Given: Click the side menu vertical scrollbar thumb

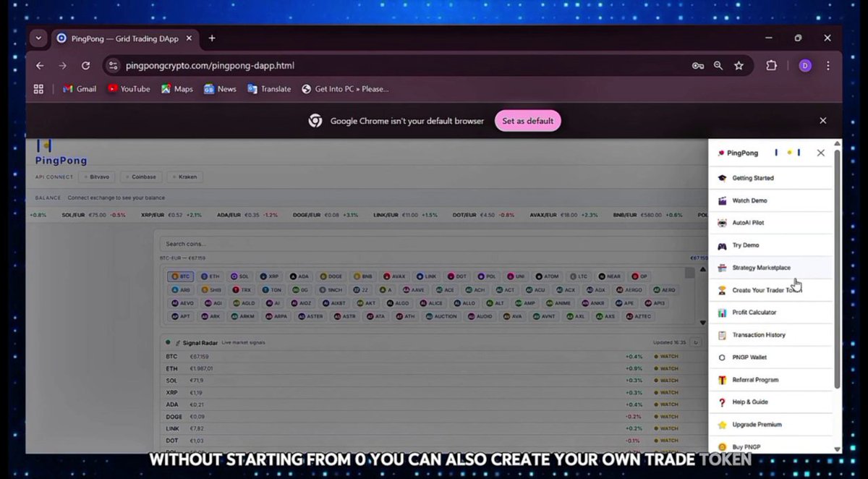Looking at the screenshot, I should coord(838,268).
